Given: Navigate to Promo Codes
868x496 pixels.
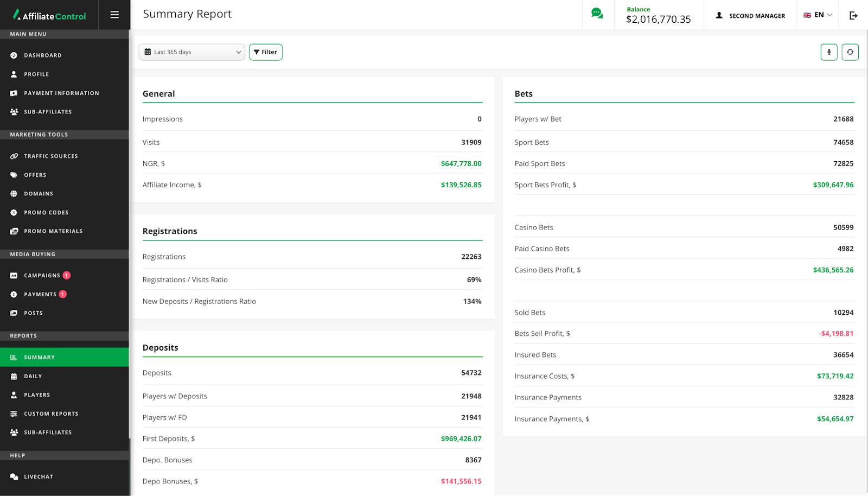Looking at the screenshot, I should 46,213.
